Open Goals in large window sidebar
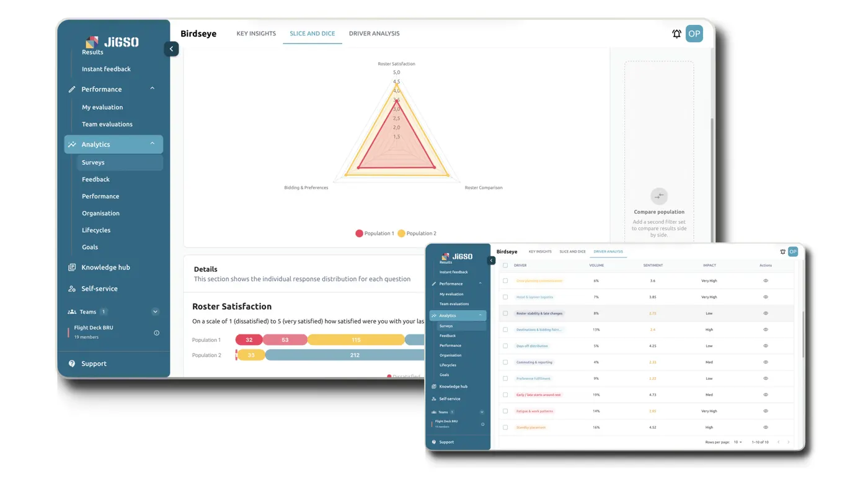This screenshot has width=868, height=489. [x=90, y=247]
